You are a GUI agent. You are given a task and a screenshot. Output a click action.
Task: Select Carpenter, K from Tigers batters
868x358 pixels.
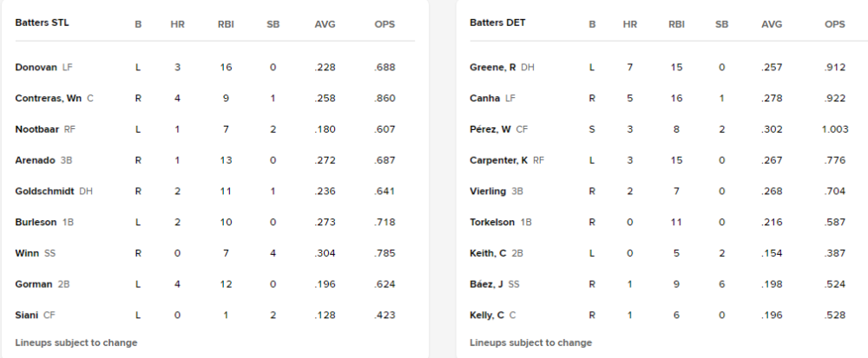click(499, 160)
